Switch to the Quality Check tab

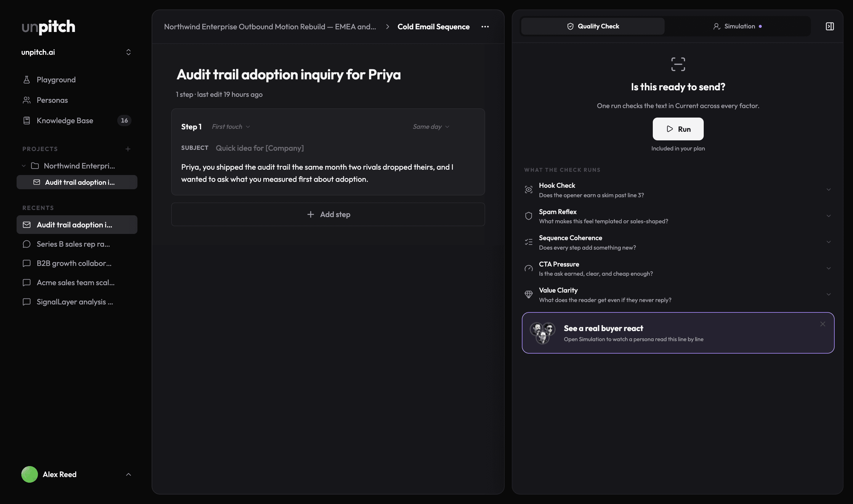[593, 26]
